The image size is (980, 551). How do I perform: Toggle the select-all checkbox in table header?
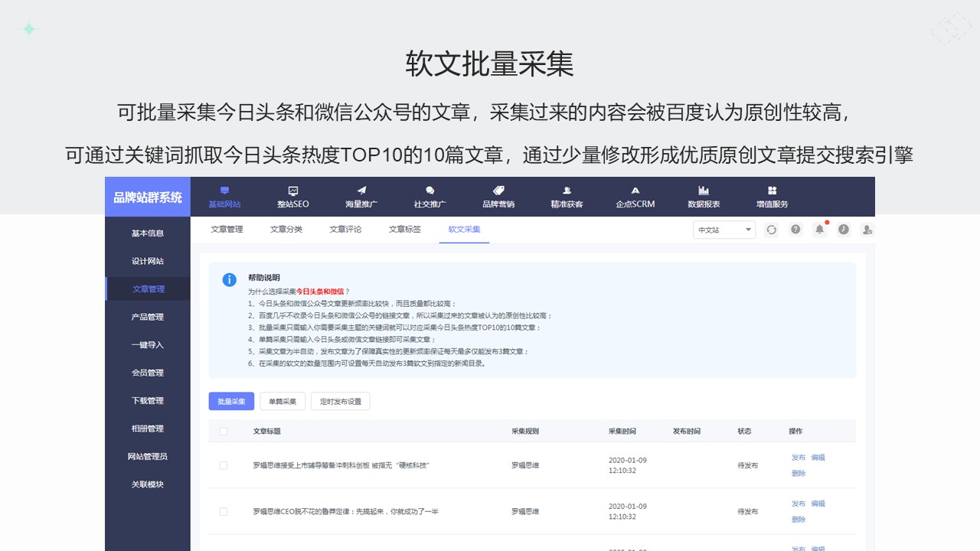[224, 431]
